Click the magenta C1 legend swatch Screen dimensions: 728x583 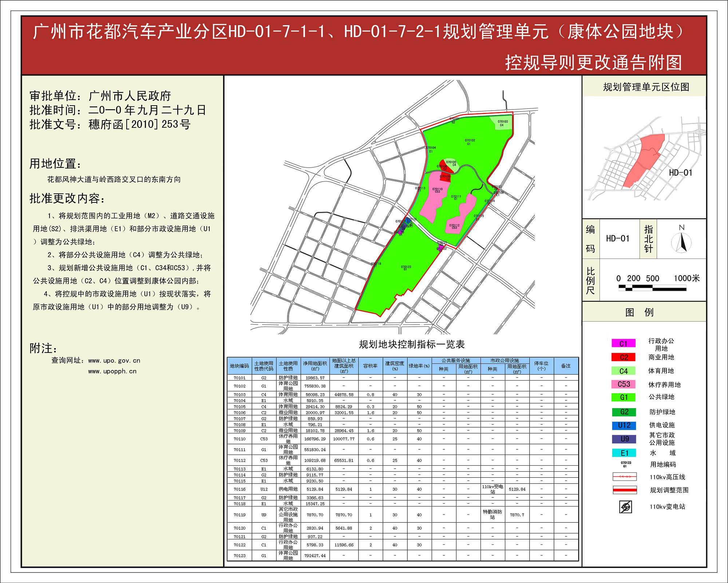(x=624, y=343)
